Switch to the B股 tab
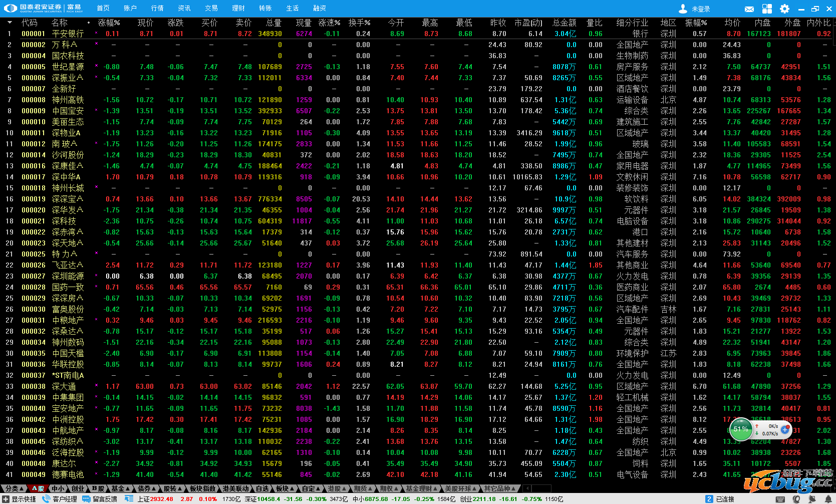Image resolution: width=836 pixels, height=504 pixels. pyautogui.click(x=98, y=488)
